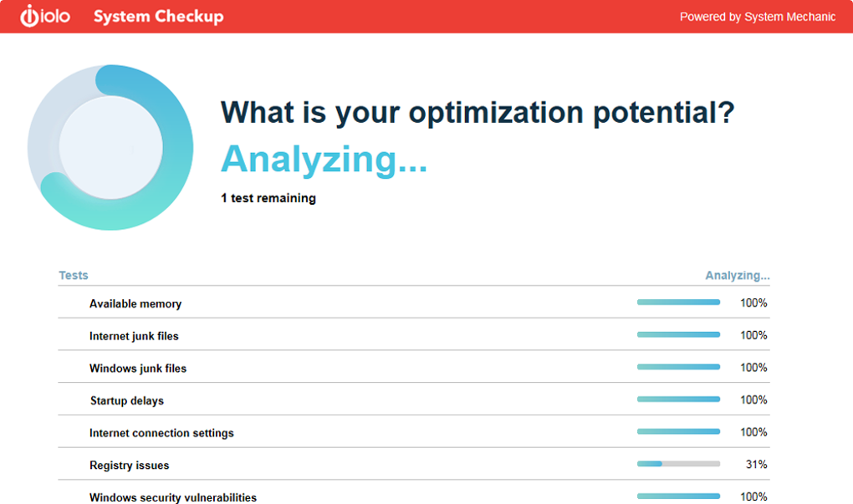
Task: Click the Tests column header
Action: 74,275
